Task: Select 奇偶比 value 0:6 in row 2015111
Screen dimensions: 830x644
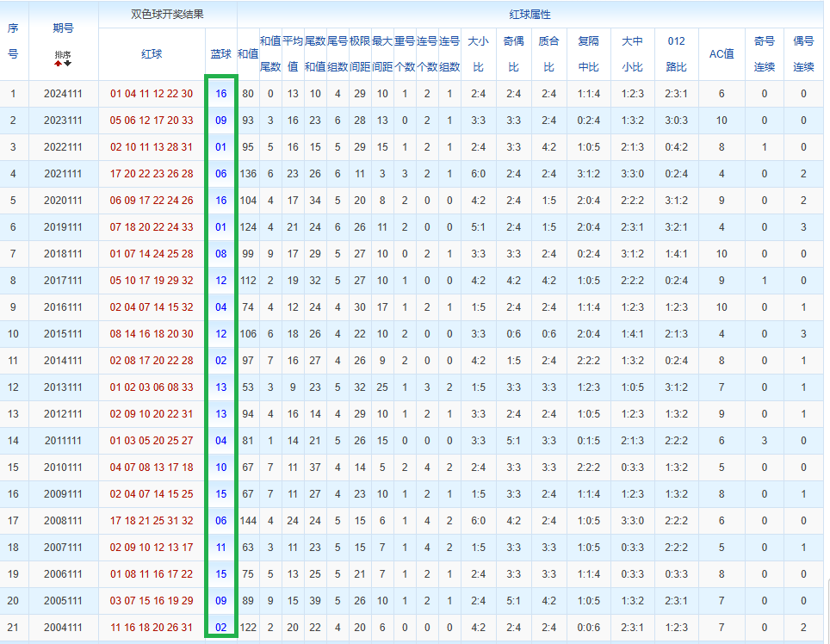Action: 513,334
